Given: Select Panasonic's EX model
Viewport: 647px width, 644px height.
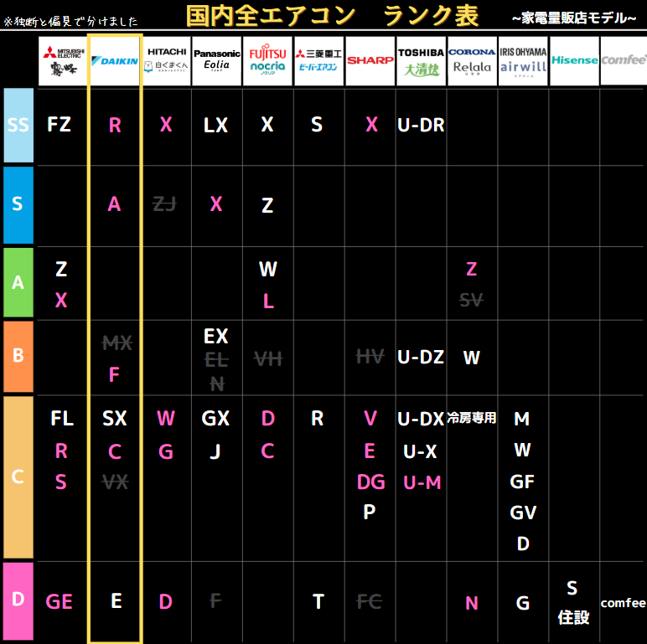Looking at the screenshot, I should point(215,337).
